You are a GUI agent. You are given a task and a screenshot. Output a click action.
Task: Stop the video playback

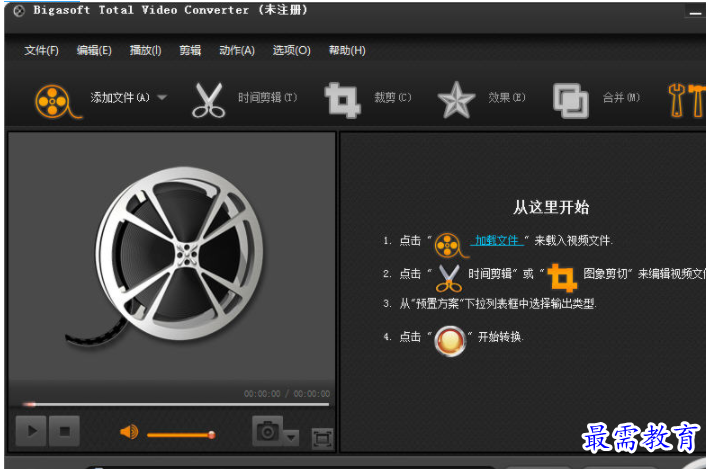coord(64,431)
